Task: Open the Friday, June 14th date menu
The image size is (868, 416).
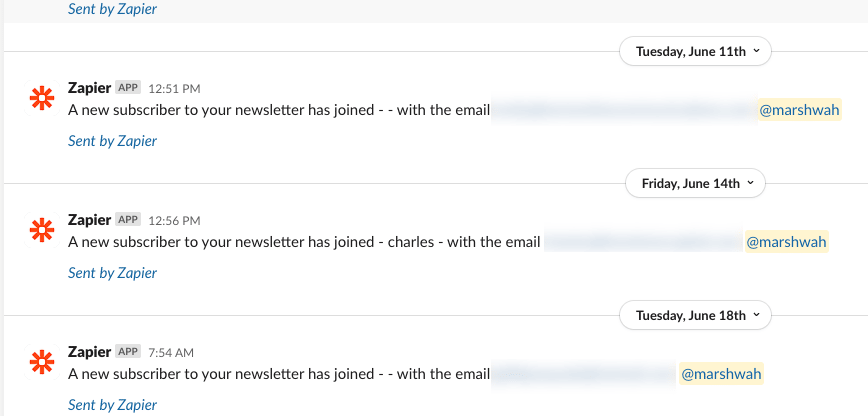Action: (695, 183)
